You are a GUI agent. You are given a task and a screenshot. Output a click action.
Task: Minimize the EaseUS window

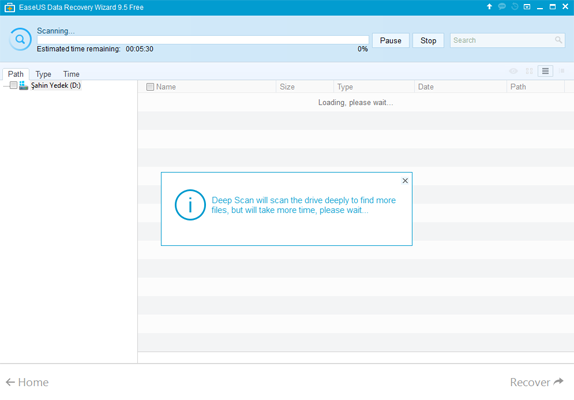540,7
